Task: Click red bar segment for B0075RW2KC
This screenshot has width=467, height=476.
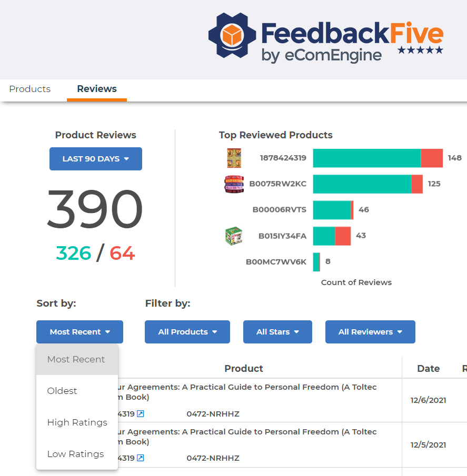Action: (417, 184)
